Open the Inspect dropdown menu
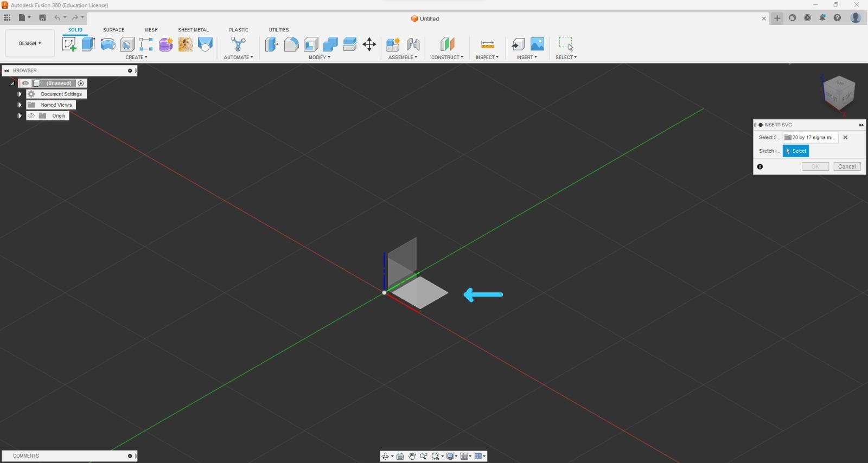 pos(487,57)
